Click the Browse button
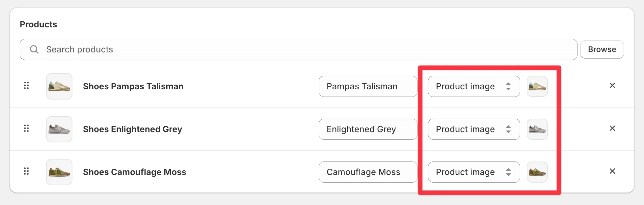Image resolution: width=644 pixels, height=205 pixels. click(x=602, y=49)
